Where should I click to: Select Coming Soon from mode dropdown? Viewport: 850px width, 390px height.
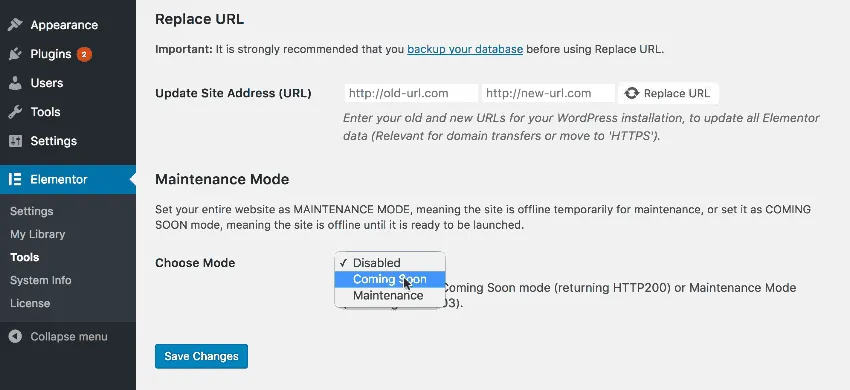[390, 279]
